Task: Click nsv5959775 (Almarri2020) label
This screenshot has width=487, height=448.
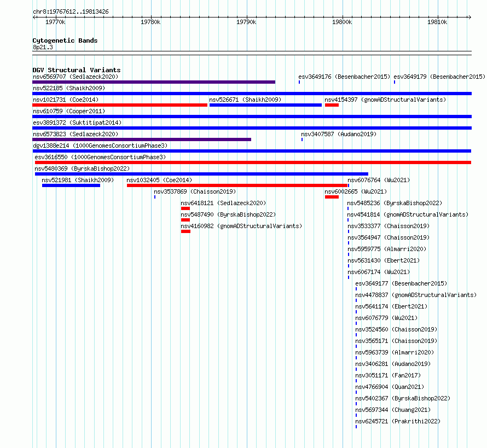Action: click(387, 249)
